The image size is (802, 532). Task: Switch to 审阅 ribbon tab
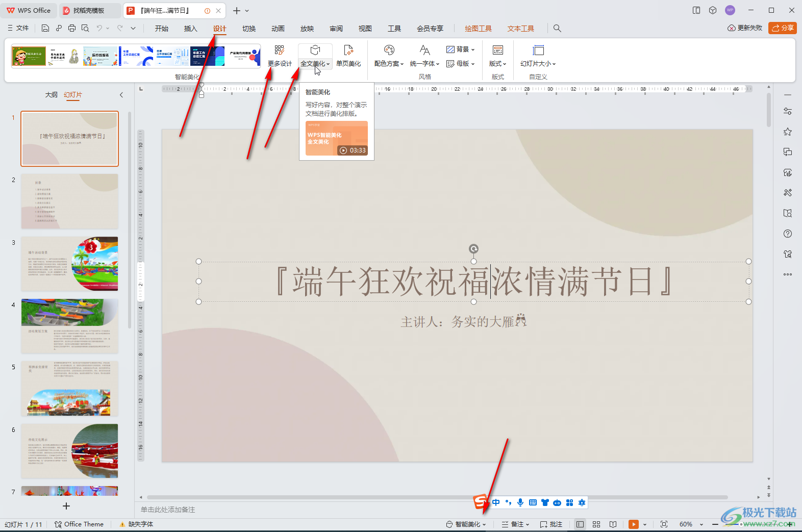pyautogui.click(x=336, y=29)
